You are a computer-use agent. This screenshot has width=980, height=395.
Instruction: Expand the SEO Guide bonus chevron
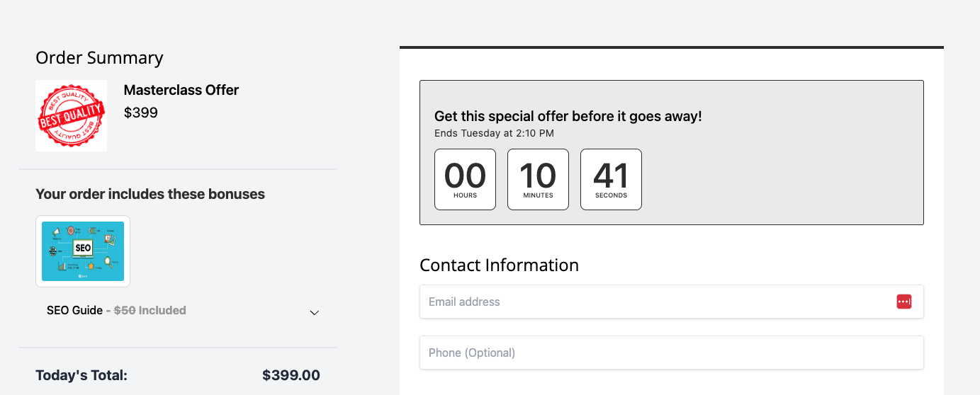pos(315,312)
